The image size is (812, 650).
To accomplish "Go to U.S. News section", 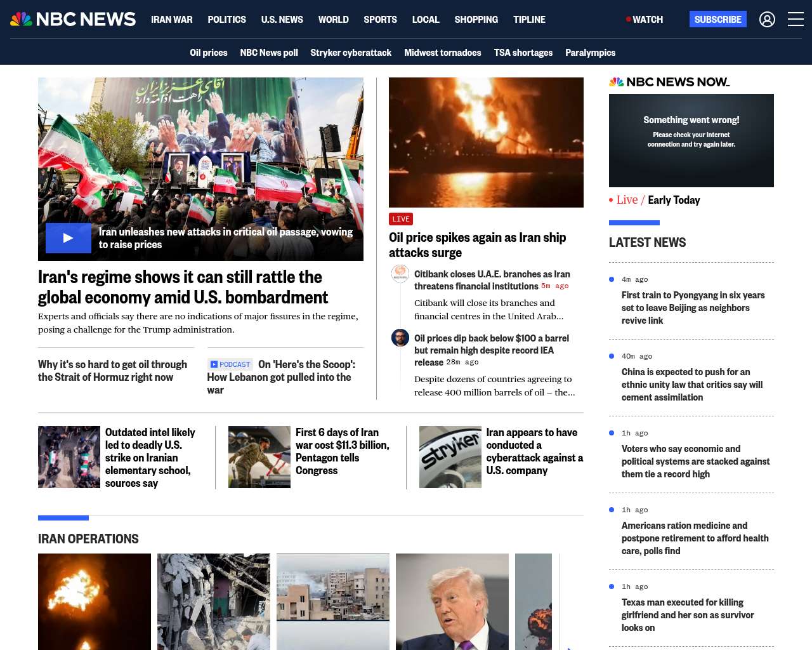I will pyautogui.click(x=282, y=20).
